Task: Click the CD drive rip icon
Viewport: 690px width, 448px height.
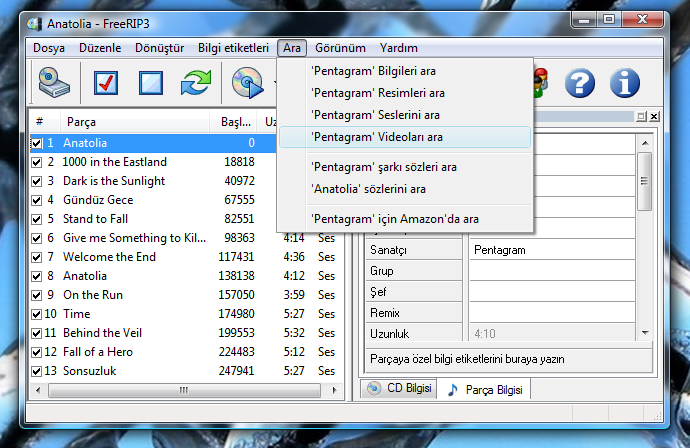Action: click(x=54, y=83)
